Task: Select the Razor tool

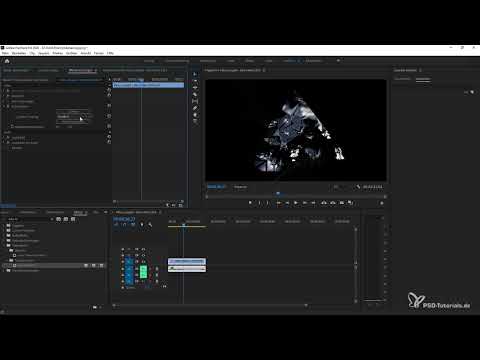Action: click(195, 95)
